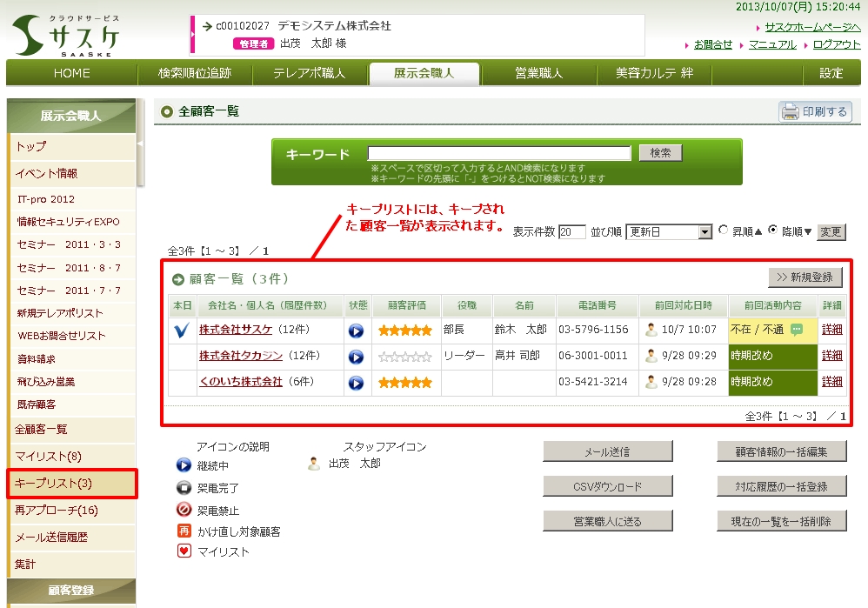Click the printer icon to print
This screenshot has width=868, height=608.
[790, 111]
